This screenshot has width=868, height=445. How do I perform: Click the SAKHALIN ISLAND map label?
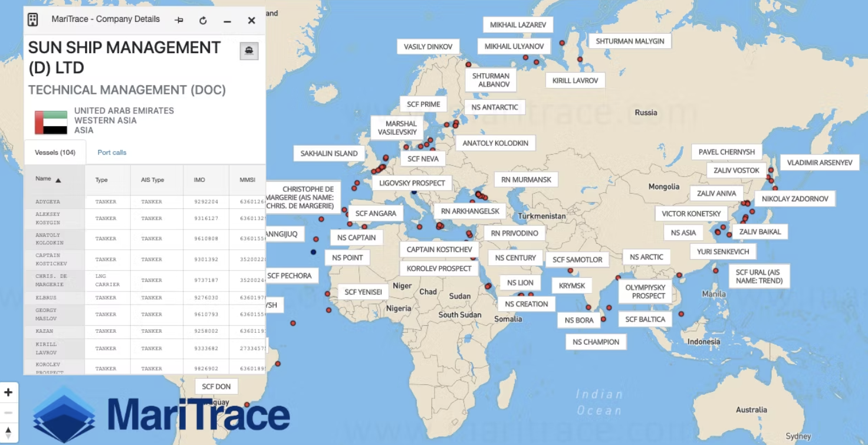(329, 153)
